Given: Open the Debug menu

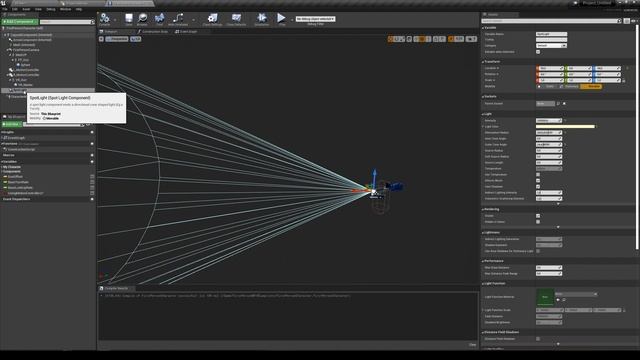Looking at the screenshot, I should [x=51, y=9].
